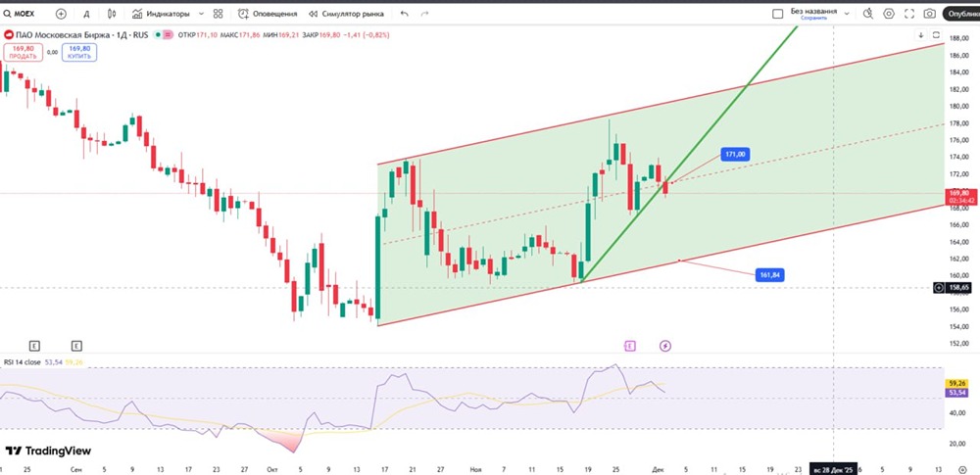Open the quick search icon
The width and height of the screenshot is (980, 475).
click(868, 13)
